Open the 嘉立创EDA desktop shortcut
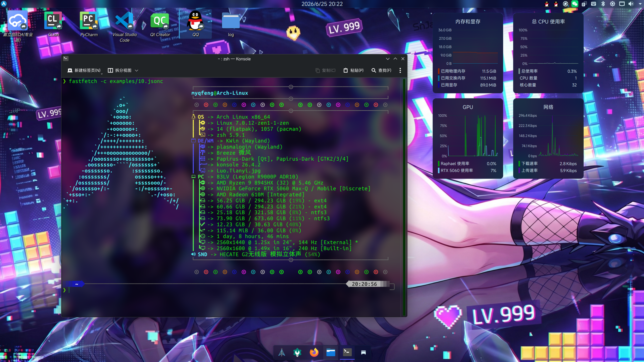The width and height of the screenshot is (644, 362). (x=18, y=26)
